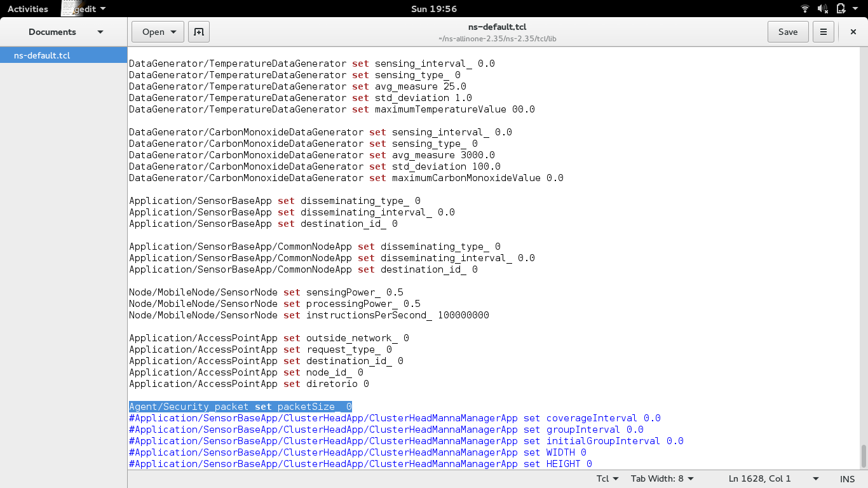Click commented line with 'WIDTH 0'

[358, 452]
